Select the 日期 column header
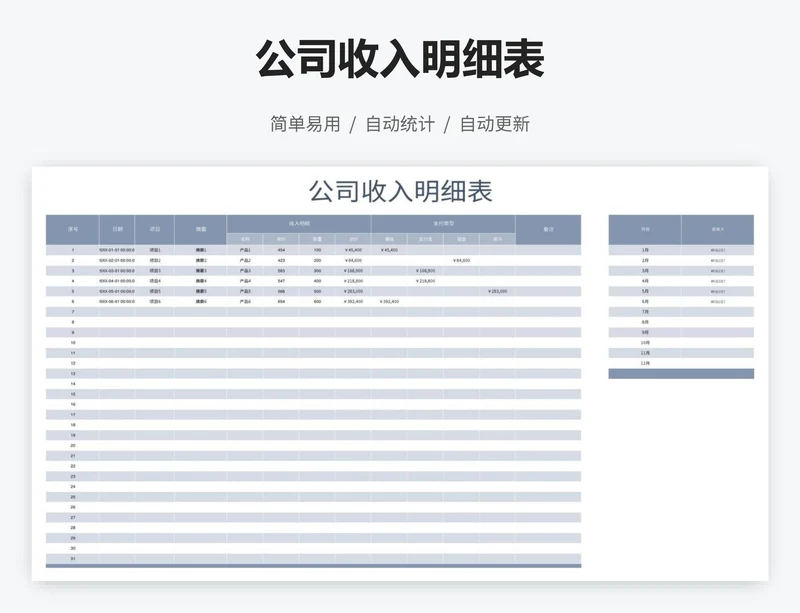The image size is (800, 613). (x=117, y=230)
